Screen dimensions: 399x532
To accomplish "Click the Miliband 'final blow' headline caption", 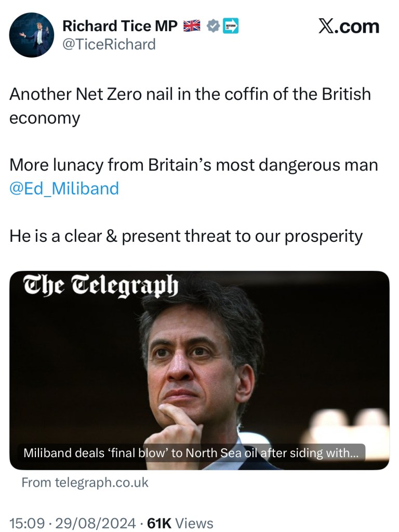I will (191, 452).
